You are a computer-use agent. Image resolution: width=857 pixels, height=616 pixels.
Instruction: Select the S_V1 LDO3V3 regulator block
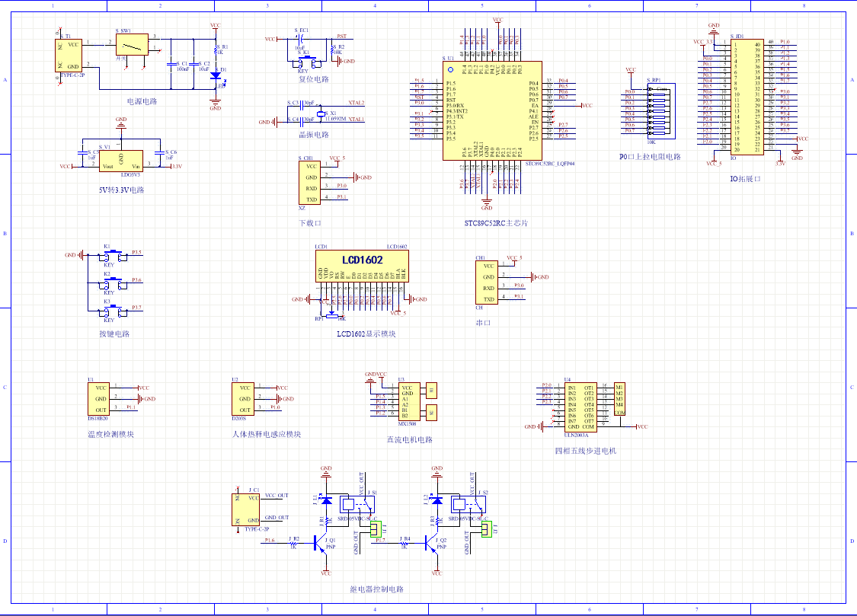coord(121,161)
